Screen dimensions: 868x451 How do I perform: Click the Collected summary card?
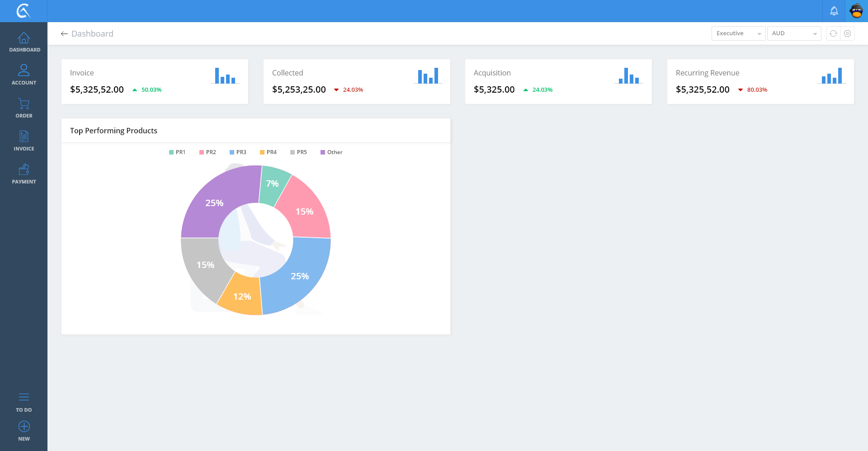coord(356,81)
